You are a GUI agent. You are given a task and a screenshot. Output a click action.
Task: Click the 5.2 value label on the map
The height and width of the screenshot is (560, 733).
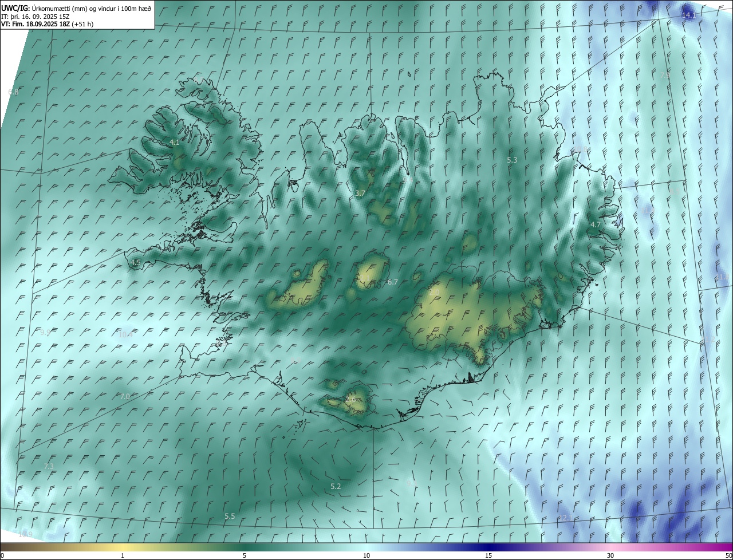336,486
